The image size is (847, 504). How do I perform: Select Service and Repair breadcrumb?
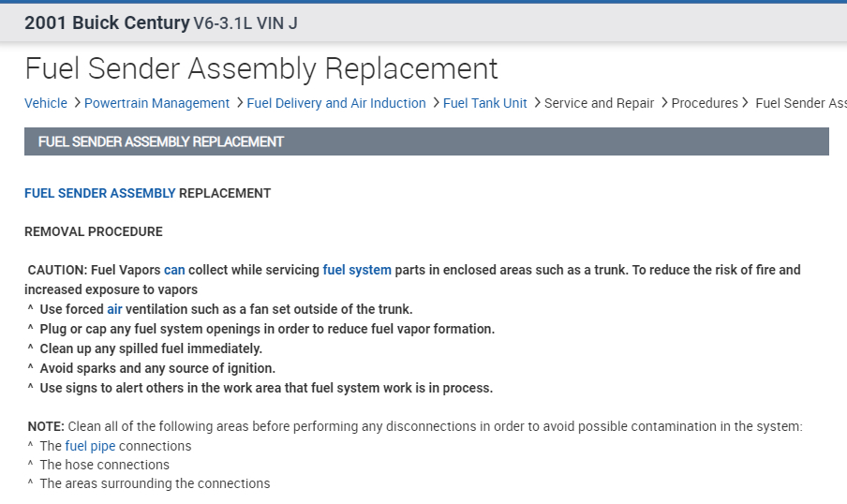tap(599, 103)
